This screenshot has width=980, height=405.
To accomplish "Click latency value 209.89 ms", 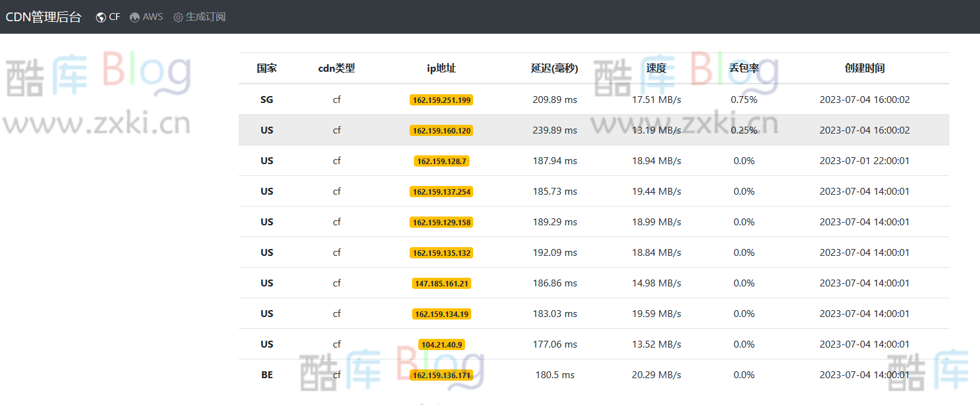I will [x=555, y=100].
